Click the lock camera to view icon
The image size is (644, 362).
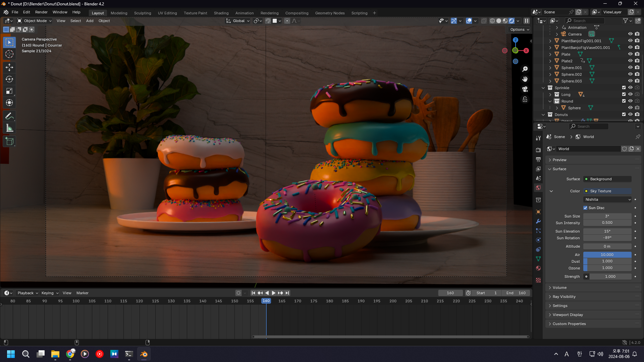coord(525,100)
